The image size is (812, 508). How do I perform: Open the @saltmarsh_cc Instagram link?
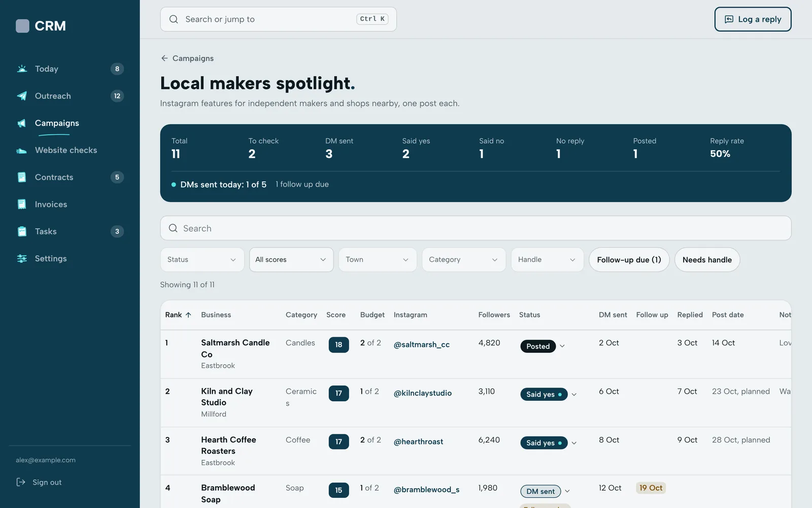(422, 344)
